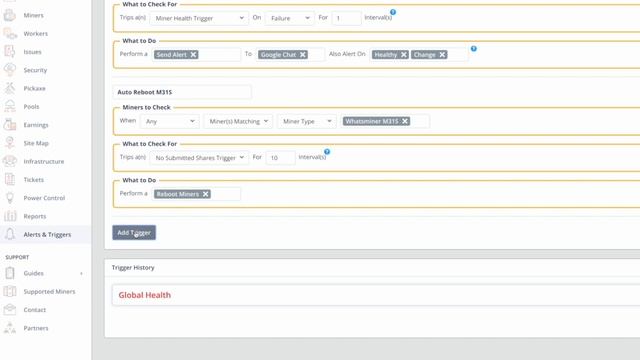
Task: Click the Pools sidebar icon
Action: pyautogui.click(x=9, y=107)
